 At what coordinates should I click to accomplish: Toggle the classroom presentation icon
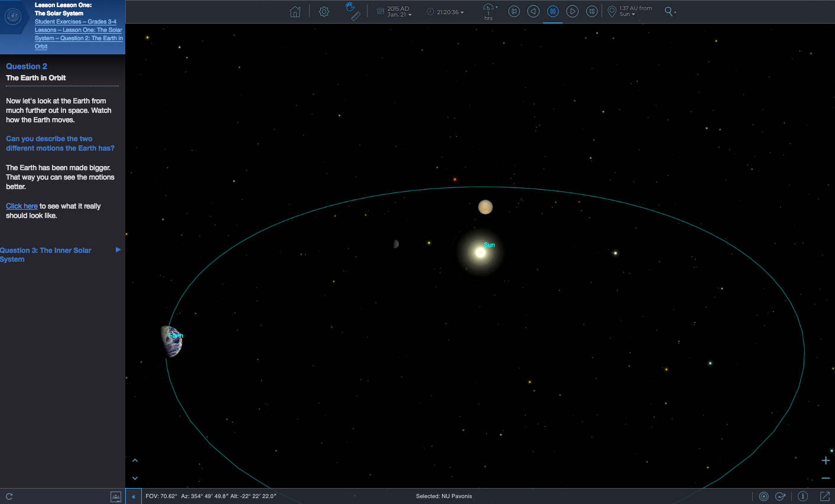116,496
